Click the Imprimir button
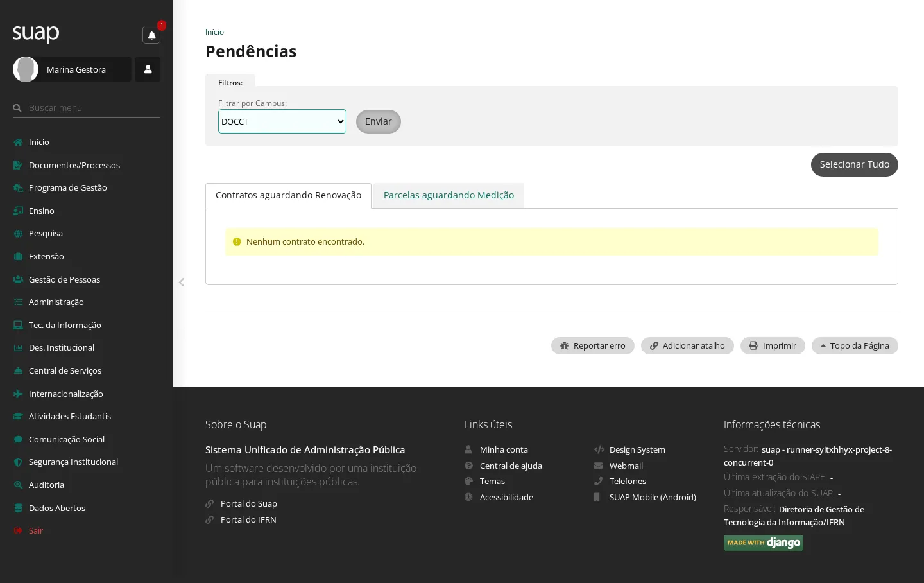The image size is (924, 583). coord(773,345)
